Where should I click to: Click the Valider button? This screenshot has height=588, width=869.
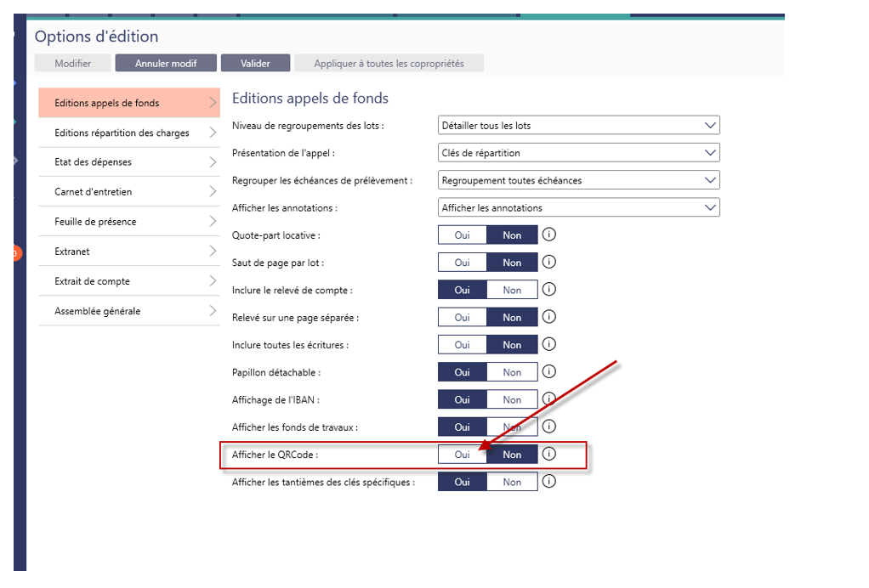click(255, 64)
